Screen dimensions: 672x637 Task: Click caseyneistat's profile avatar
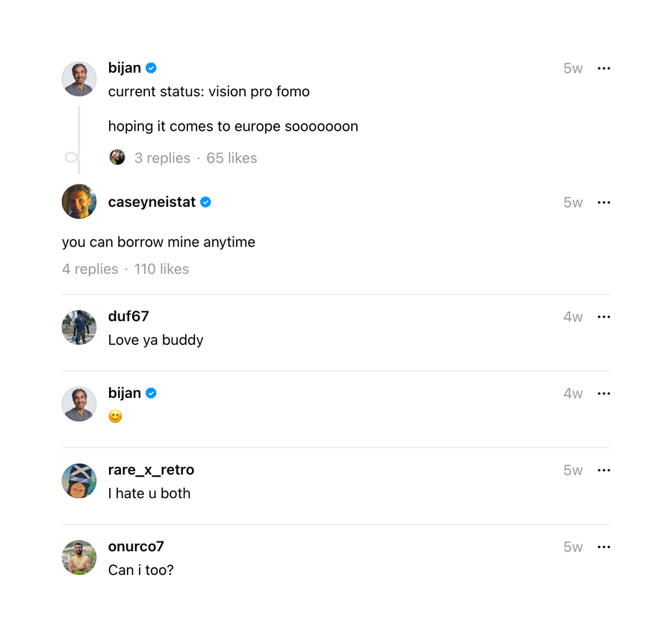[x=79, y=202]
